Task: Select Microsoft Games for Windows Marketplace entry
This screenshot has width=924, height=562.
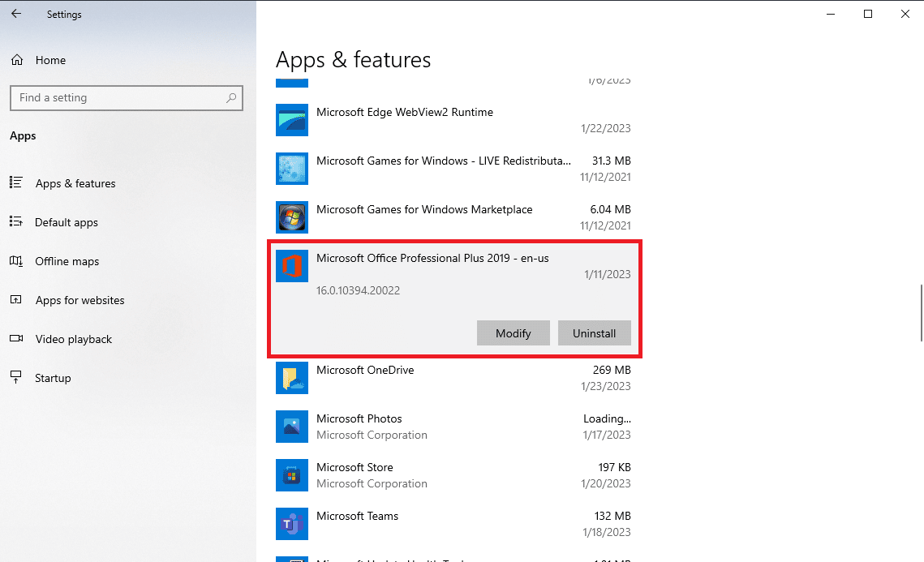Action: [x=453, y=217]
